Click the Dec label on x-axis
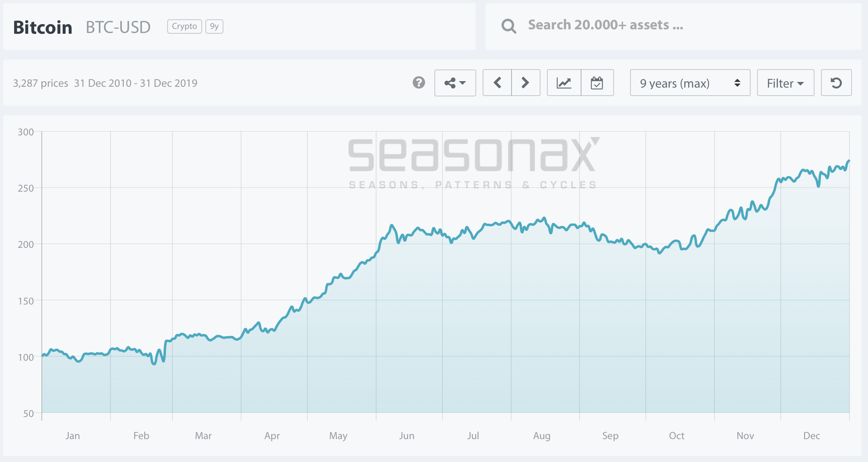The width and height of the screenshot is (868, 462). click(x=811, y=436)
